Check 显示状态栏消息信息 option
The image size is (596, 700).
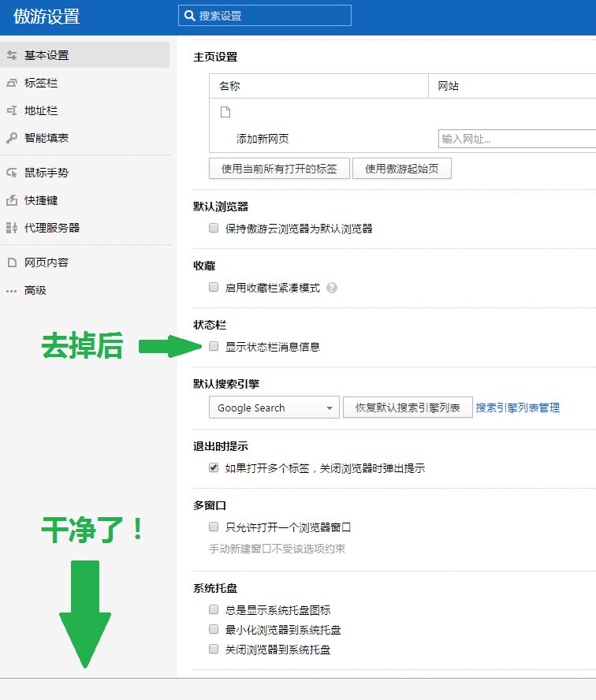pos(214,346)
